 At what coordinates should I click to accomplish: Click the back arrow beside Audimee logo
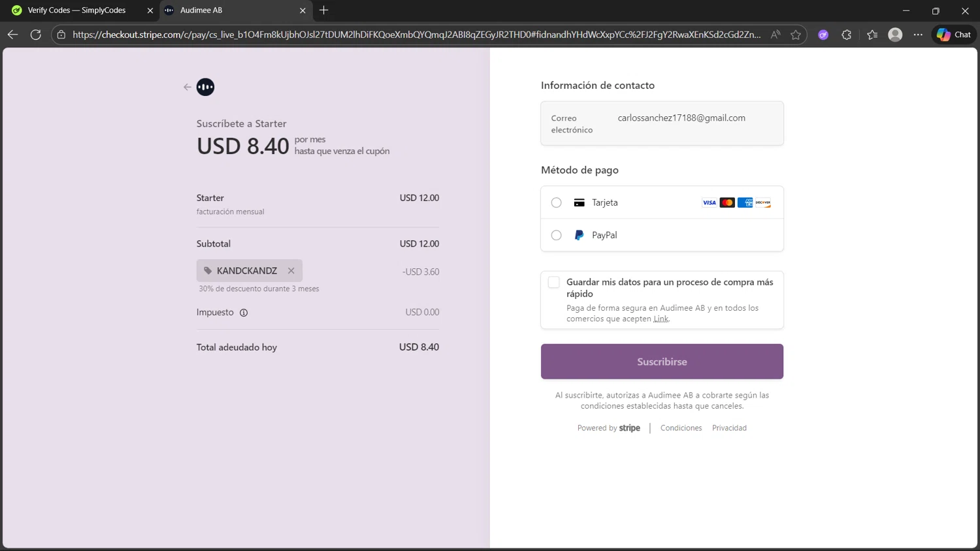pos(188,87)
